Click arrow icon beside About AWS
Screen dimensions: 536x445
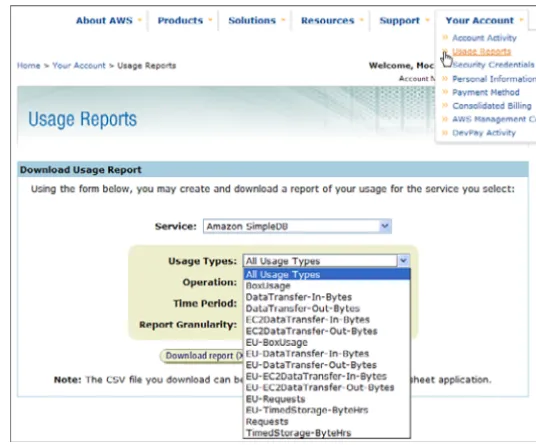pos(139,20)
